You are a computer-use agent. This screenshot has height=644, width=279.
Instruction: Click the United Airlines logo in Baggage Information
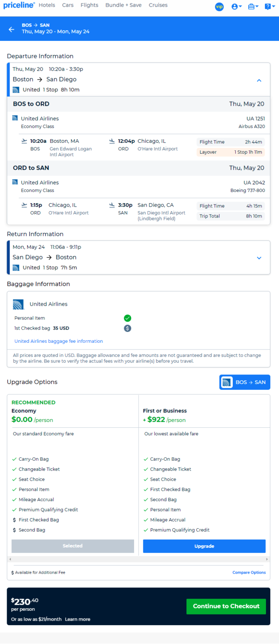pyautogui.click(x=18, y=304)
